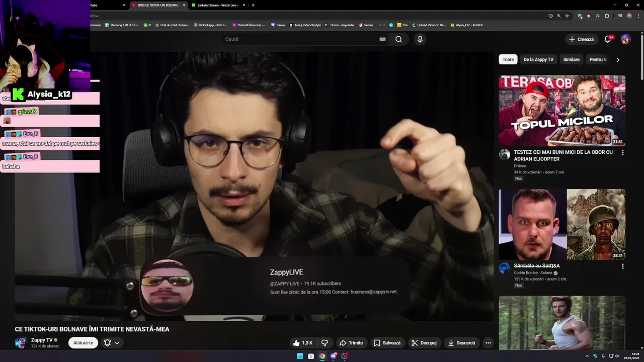Open Drăcea channel avatar icon
Screen dimensions: 644x362
[505, 154]
